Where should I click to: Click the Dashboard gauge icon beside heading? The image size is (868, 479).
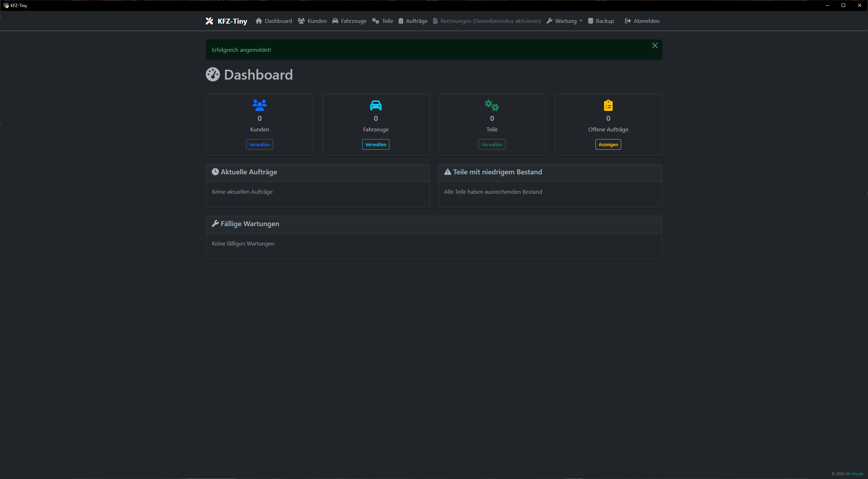click(x=213, y=74)
